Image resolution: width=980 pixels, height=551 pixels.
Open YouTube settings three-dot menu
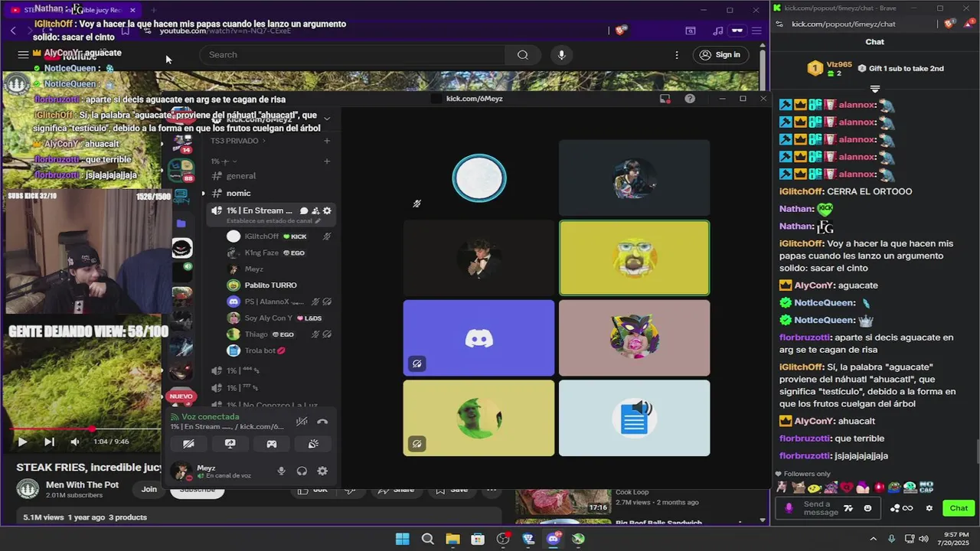pos(677,54)
